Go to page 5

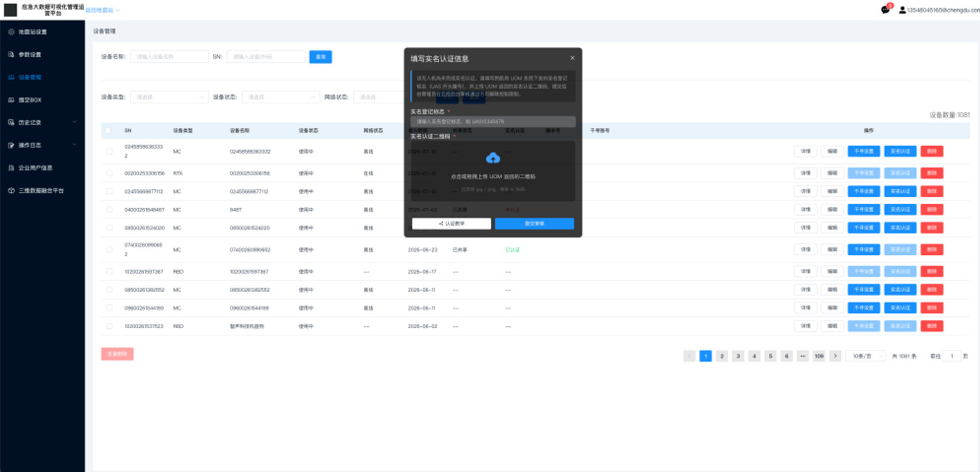pos(770,356)
